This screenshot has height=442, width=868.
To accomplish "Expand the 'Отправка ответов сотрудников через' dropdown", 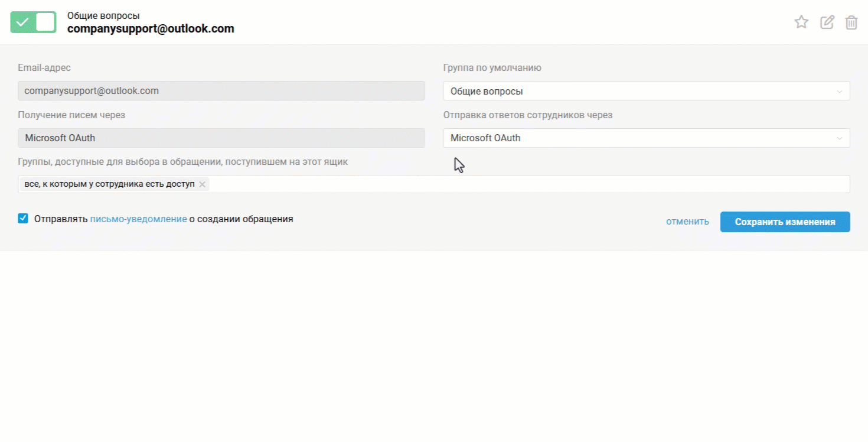I will click(638, 138).
